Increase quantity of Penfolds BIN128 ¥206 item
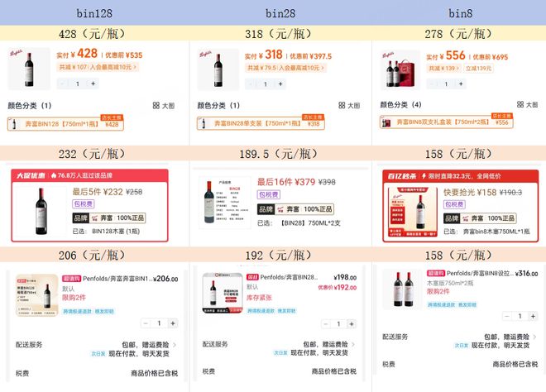546x392 pixels. (x=173, y=323)
